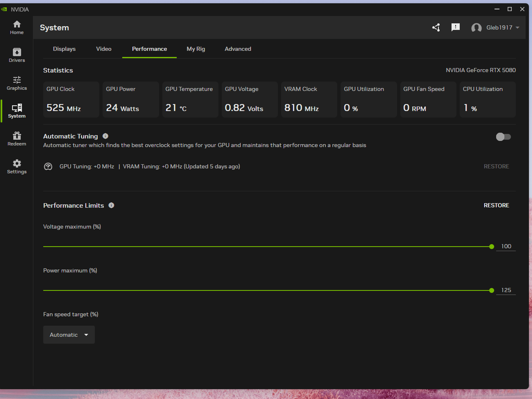Enable the Automatic Tuning switch
Screen dimensions: 532x399
pyautogui.click(x=503, y=137)
